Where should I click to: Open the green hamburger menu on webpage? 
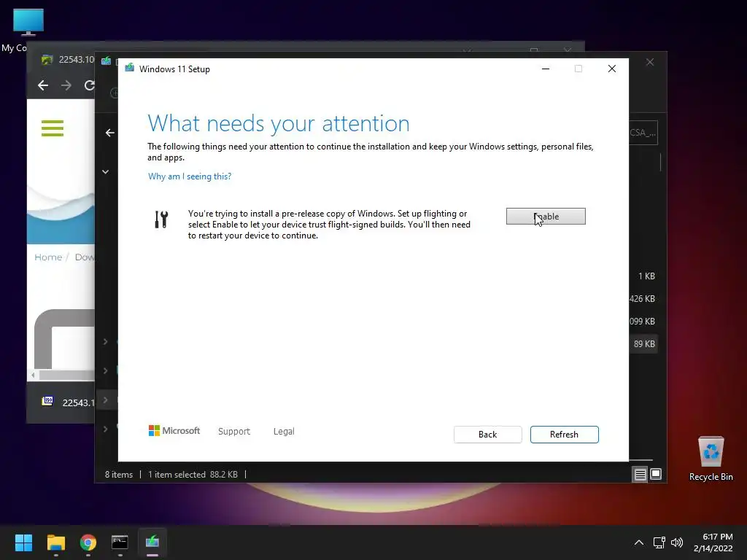pyautogui.click(x=53, y=128)
